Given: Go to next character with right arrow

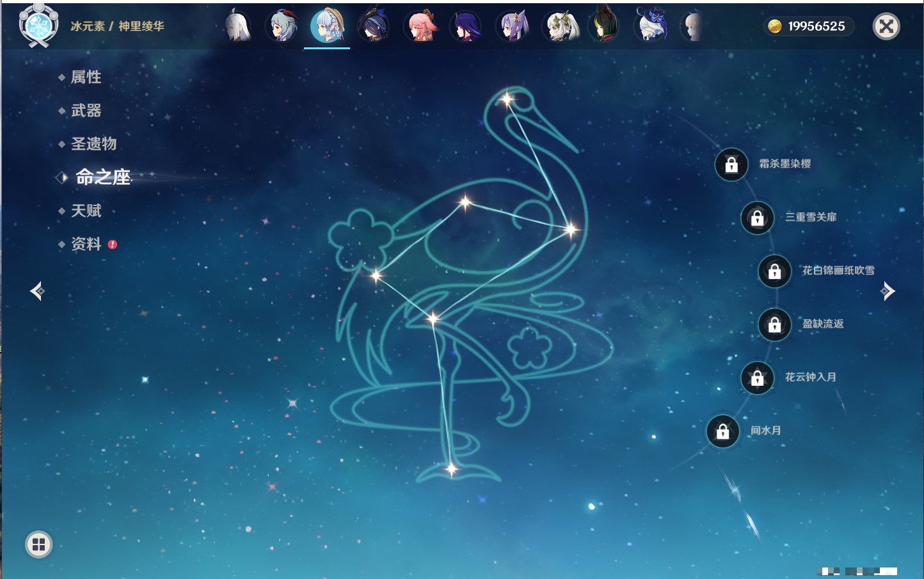Looking at the screenshot, I should [888, 291].
